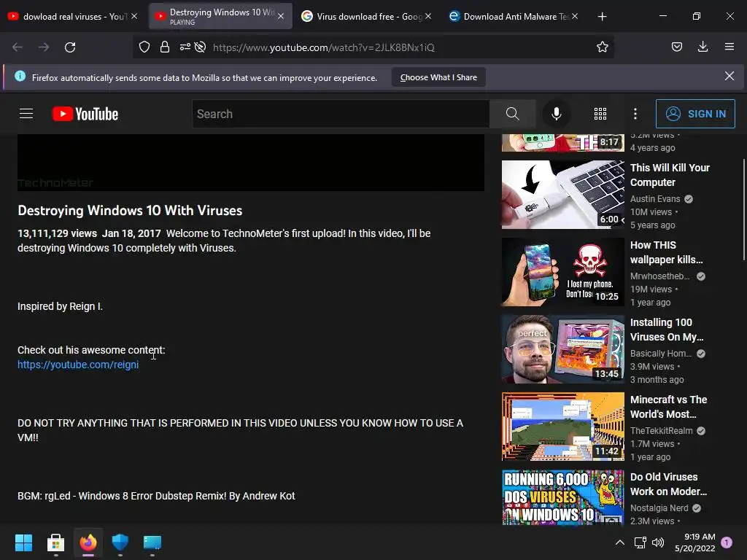Click the autoplay blocked icon in address bar
This screenshot has height=560, width=747.
pos(201,47)
